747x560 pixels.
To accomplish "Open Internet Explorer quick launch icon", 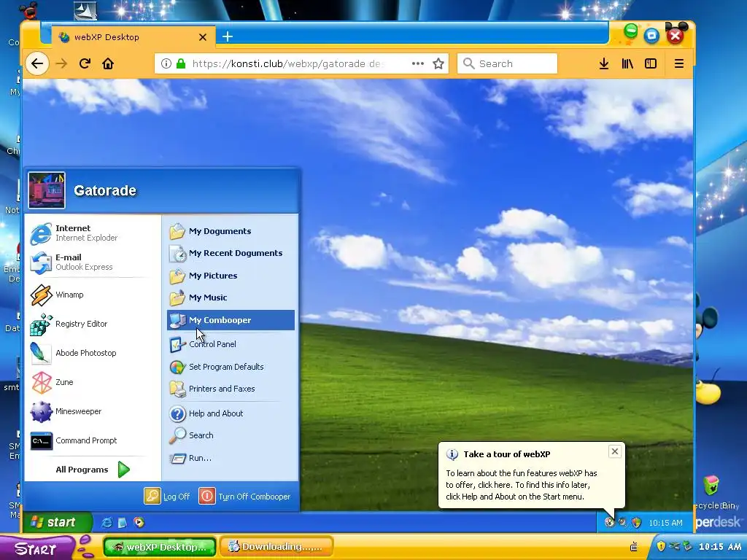I will point(107,523).
